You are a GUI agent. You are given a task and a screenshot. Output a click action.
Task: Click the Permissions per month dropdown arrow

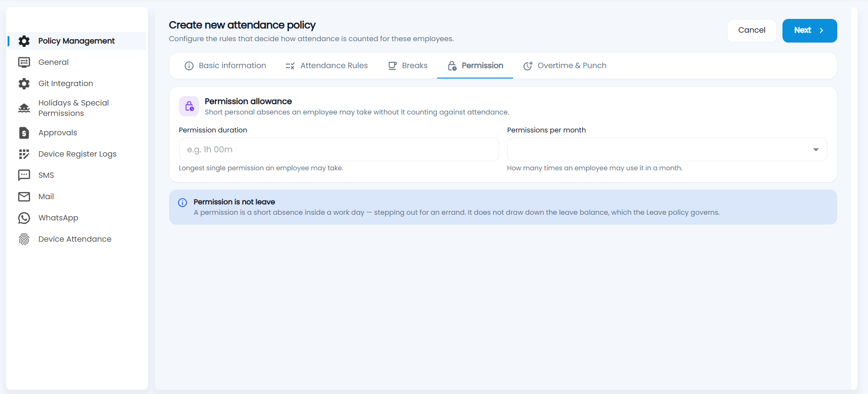point(816,149)
